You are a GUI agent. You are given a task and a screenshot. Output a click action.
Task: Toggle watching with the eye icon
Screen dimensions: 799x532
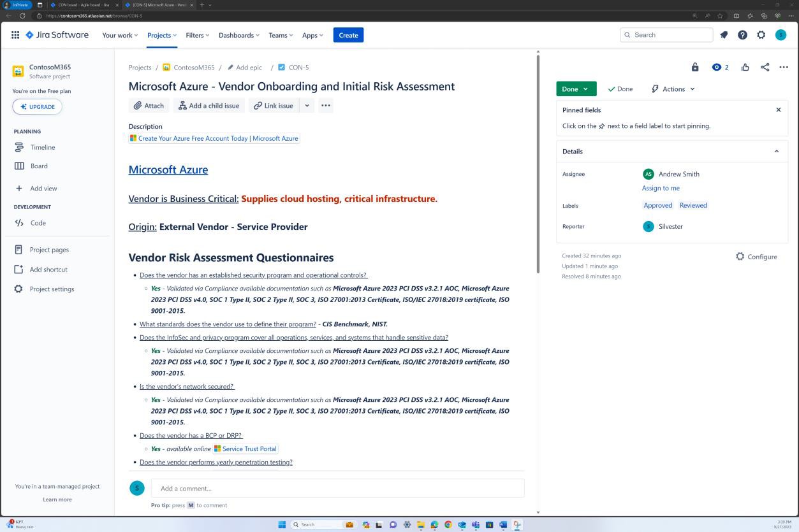pyautogui.click(x=715, y=66)
